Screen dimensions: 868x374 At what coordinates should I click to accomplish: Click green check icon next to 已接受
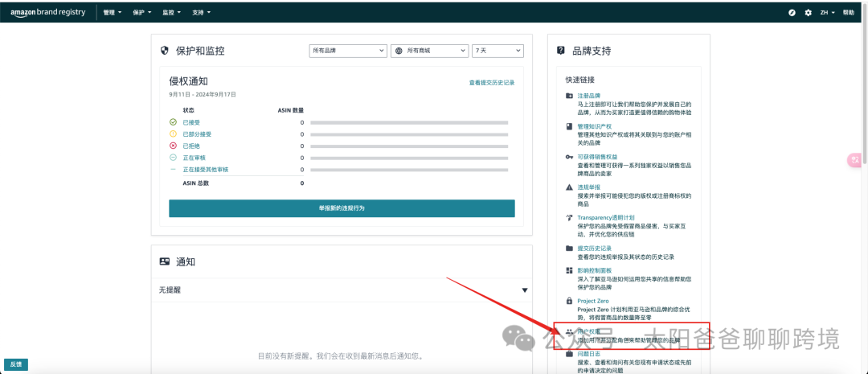(173, 122)
